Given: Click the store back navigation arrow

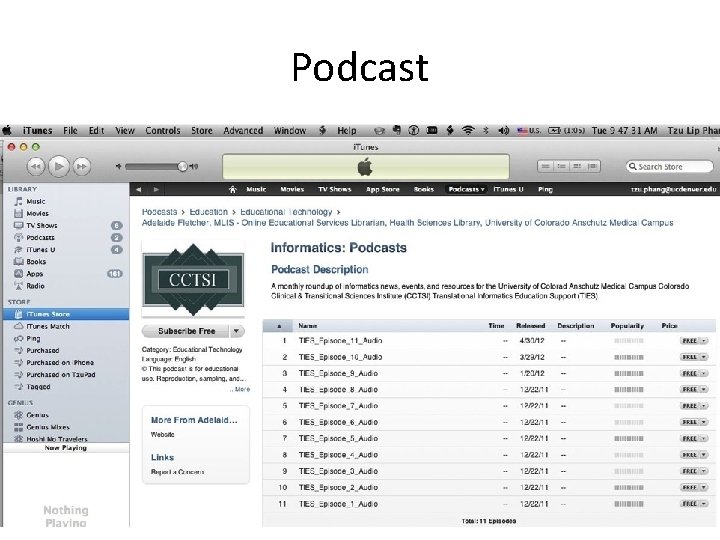Looking at the screenshot, I should (x=138, y=189).
